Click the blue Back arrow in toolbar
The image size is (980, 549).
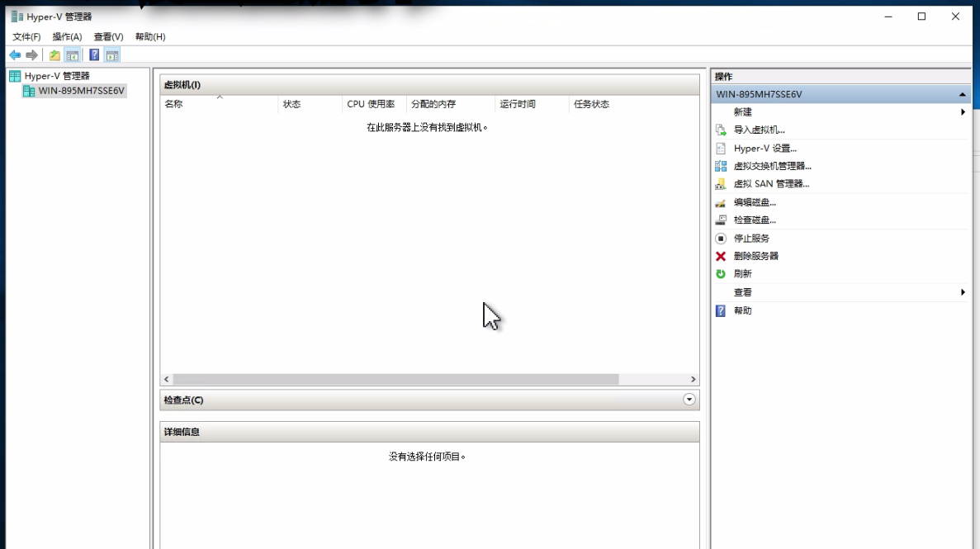coord(14,55)
